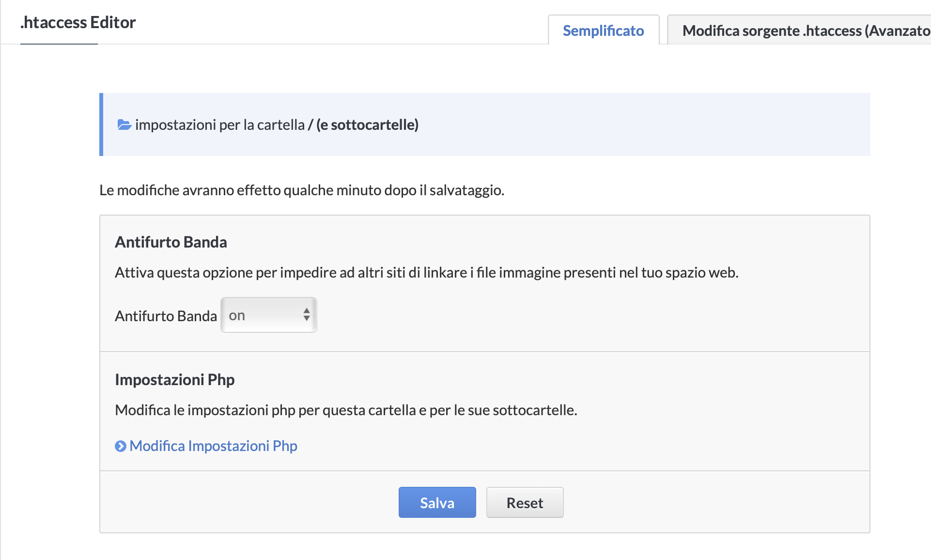Click the 'impostazioni per la cartella' text

coord(219,125)
